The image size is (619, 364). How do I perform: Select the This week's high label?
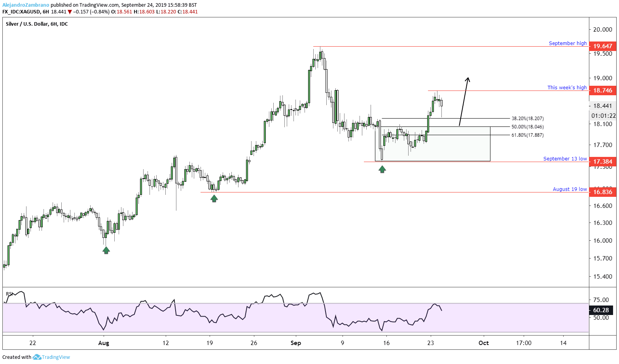(567, 88)
